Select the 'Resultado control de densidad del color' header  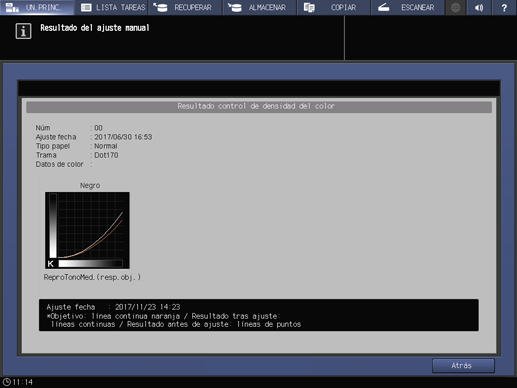259,107
